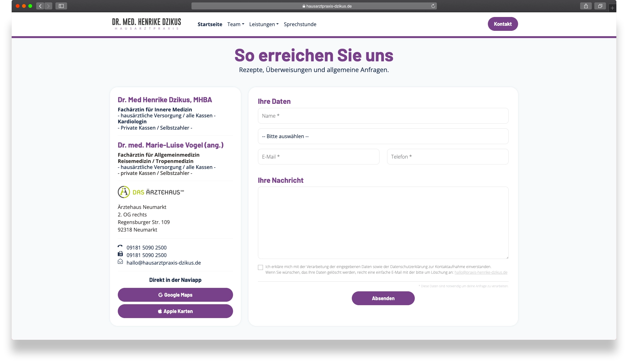Screen dimensions: 628x364
Task: Click hallo@hausarztpraxis-dzikus.de contact email
Action: click(164, 263)
